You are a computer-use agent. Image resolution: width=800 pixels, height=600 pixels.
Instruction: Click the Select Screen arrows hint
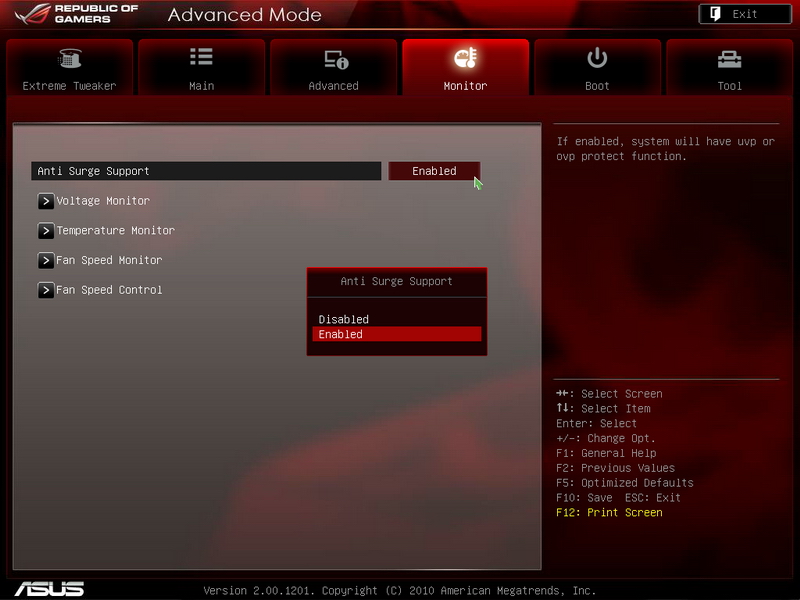pos(609,394)
